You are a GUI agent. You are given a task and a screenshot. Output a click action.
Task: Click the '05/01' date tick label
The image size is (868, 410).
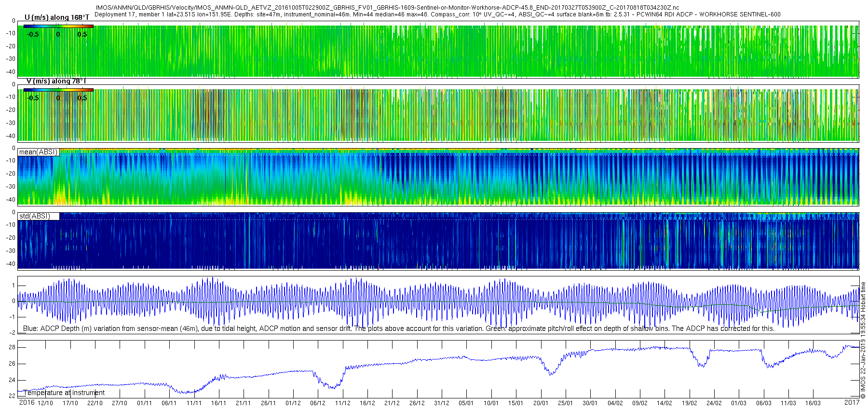click(466, 403)
